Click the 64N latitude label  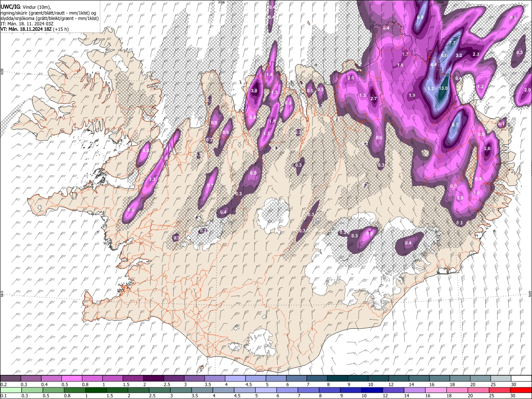click(530, 293)
